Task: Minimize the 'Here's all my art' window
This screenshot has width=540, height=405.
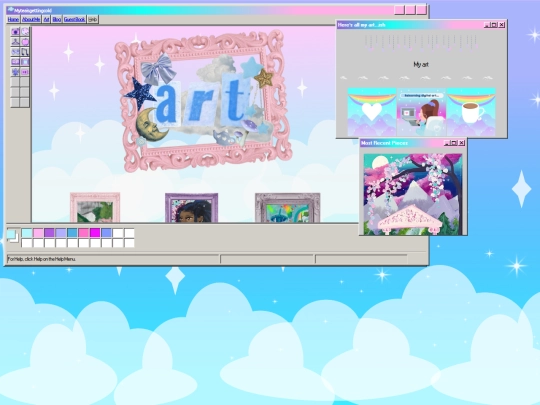Action: click(487, 25)
